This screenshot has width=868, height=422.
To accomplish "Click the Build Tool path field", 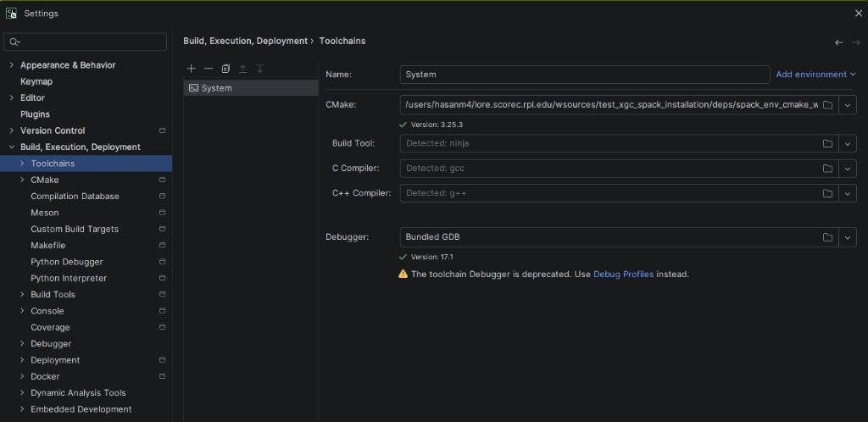I will 610,143.
